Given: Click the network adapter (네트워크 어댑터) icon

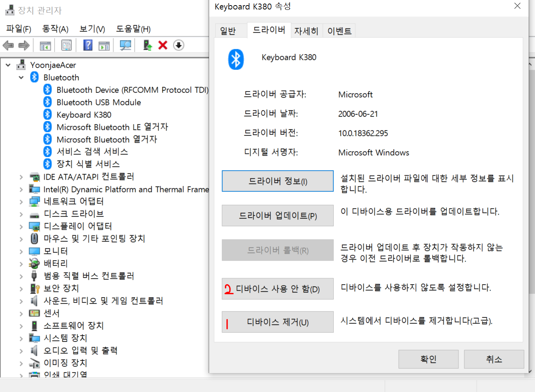Looking at the screenshot, I should [35, 202].
